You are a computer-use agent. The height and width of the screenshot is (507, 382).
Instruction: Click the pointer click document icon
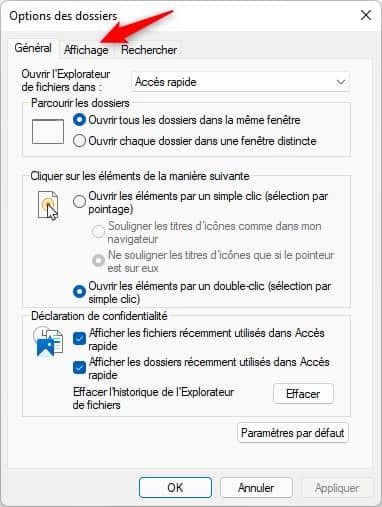tap(48, 205)
